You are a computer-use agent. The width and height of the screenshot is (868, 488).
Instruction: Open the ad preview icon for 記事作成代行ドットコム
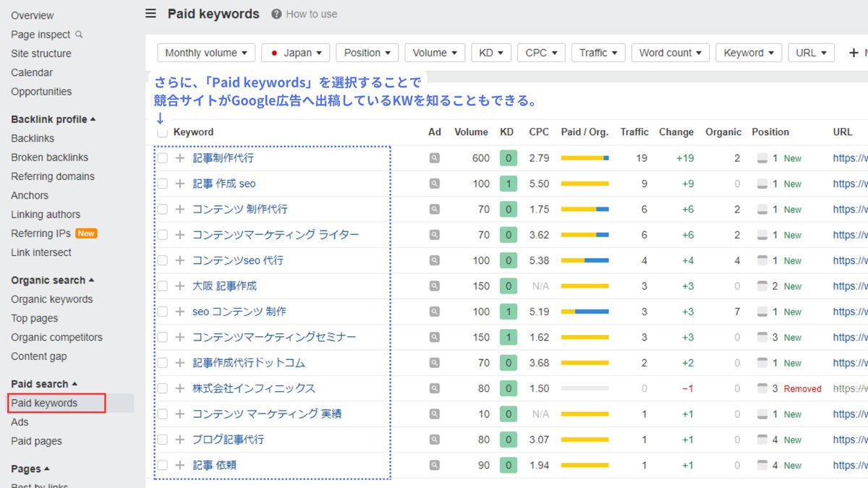click(x=434, y=363)
